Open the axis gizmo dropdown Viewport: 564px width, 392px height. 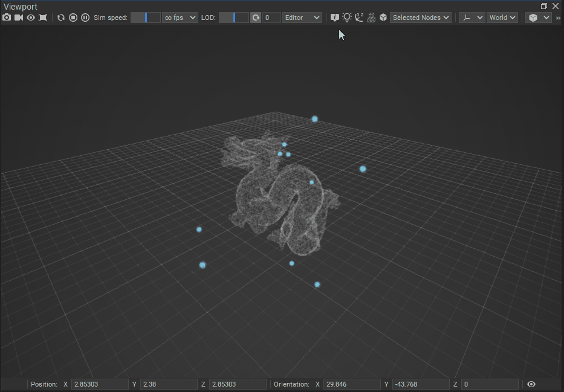(x=472, y=18)
